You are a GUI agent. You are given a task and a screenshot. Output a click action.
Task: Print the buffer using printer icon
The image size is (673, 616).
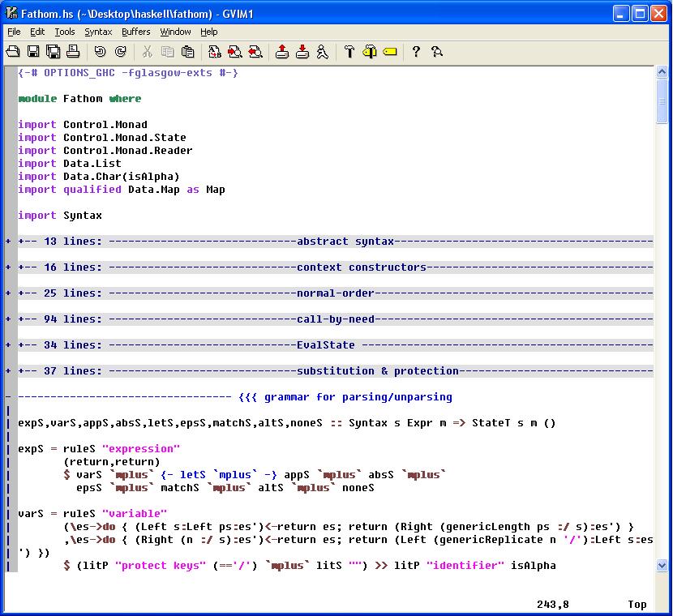73,52
